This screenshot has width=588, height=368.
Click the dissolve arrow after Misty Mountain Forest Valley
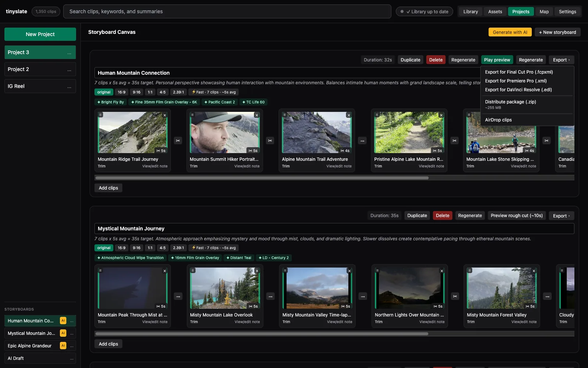coord(548,296)
